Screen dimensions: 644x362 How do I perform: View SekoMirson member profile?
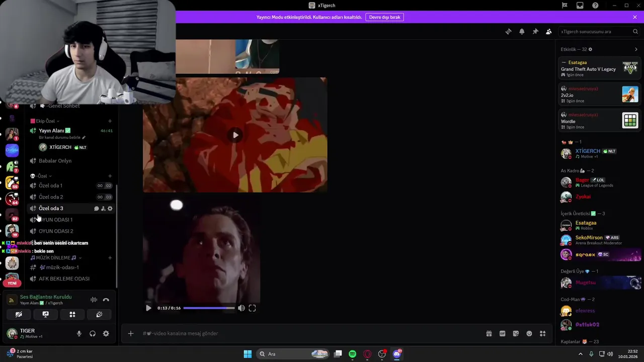pyautogui.click(x=599, y=240)
